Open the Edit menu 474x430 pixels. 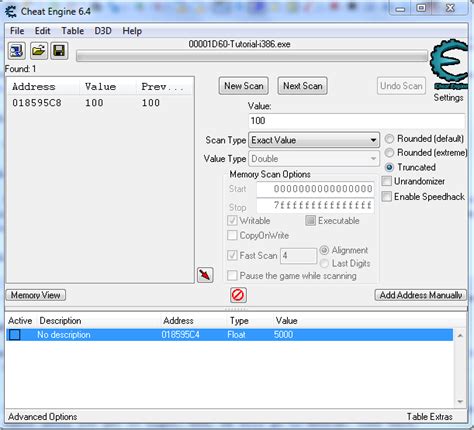[43, 31]
